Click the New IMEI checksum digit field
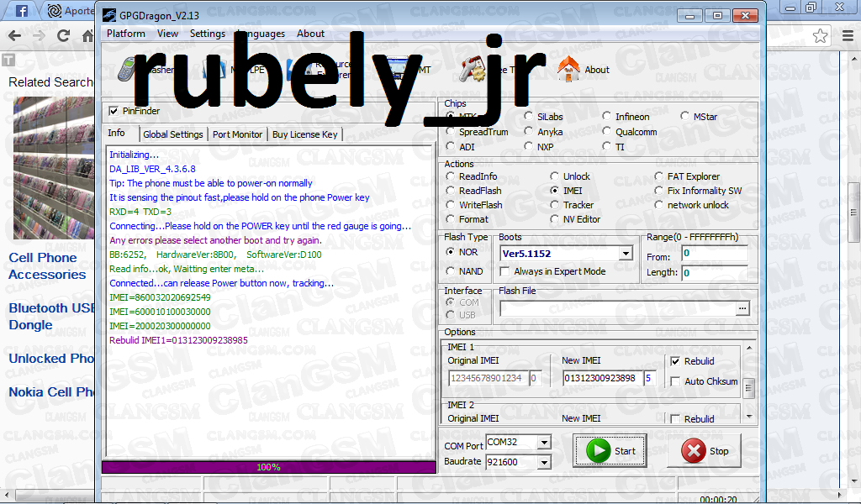The image size is (861, 504). tap(650, 378)
